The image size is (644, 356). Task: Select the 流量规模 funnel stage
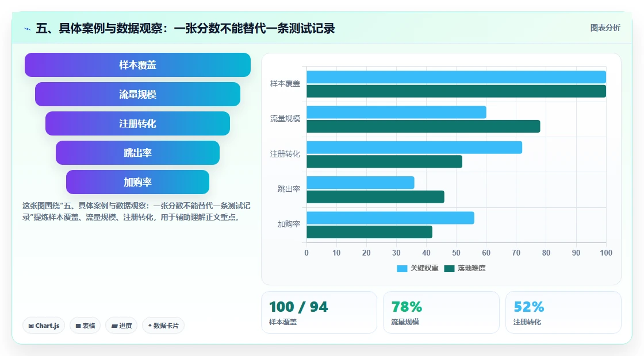137,94
